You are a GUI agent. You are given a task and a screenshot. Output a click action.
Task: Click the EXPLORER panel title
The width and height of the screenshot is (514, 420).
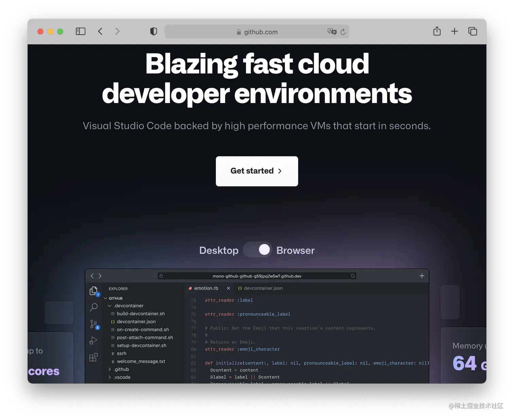(x=118, y=289)
